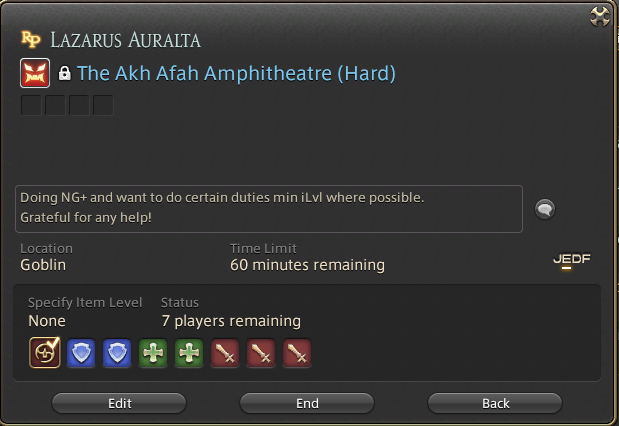Click the Back button
619x426 pixels.
tap(495, 403)
